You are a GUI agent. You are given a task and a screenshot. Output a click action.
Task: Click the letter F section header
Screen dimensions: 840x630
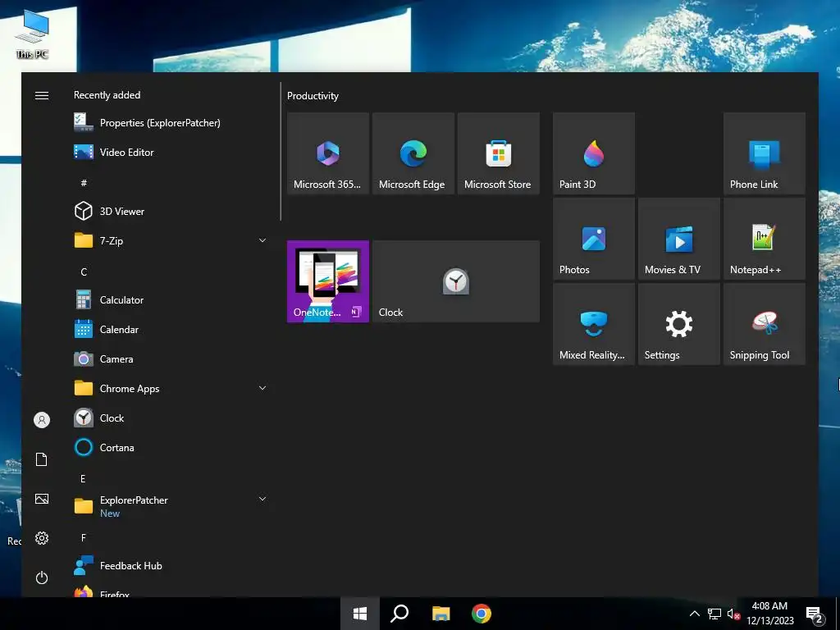(84, 537)
